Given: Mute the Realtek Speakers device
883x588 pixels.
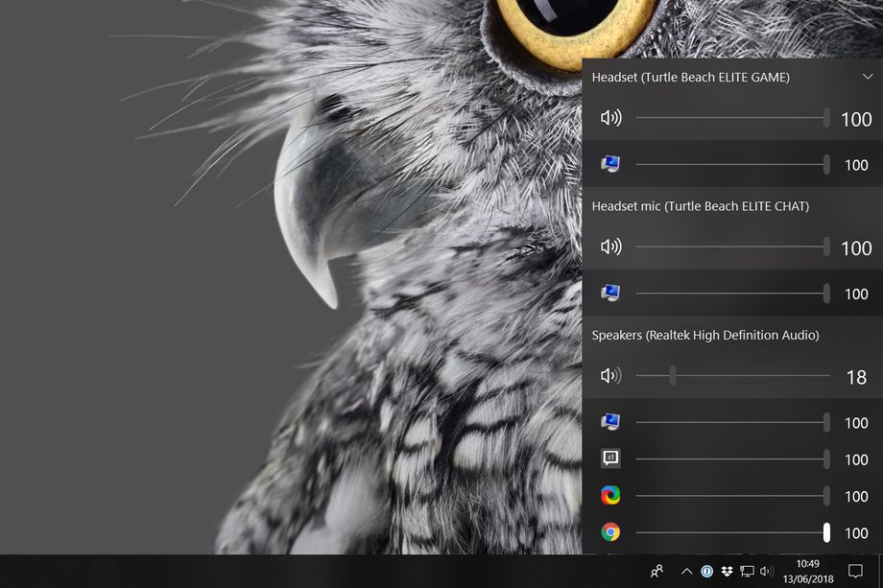Looking at the screenshot, I should [610, 376].
